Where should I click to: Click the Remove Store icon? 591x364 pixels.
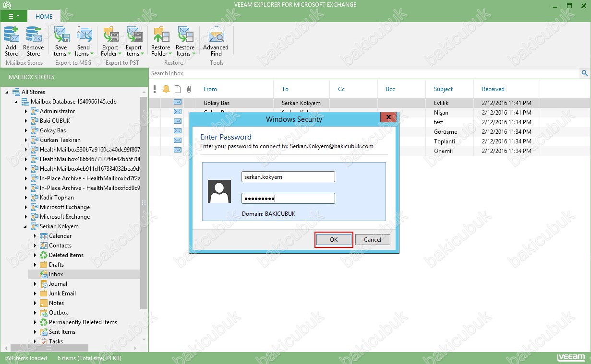[x=34, y=35]
